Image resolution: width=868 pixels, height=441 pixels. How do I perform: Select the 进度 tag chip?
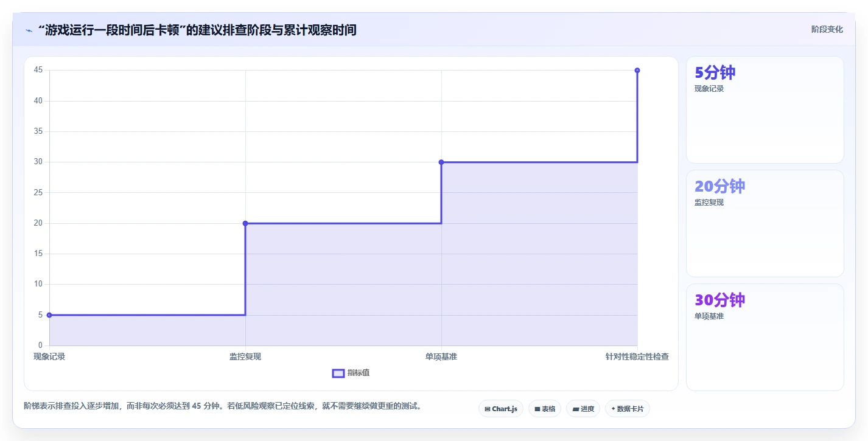pyautogui.click(x=583, y=409)
